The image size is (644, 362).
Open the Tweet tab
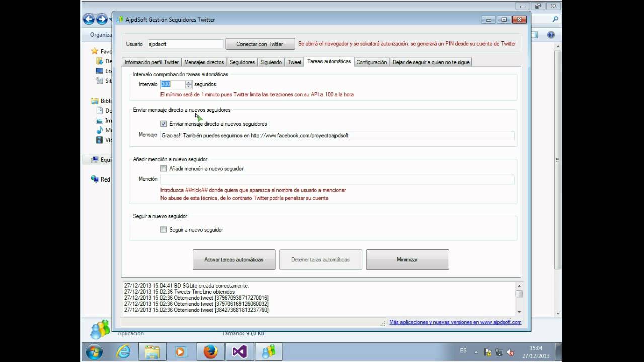pos(294,62)
